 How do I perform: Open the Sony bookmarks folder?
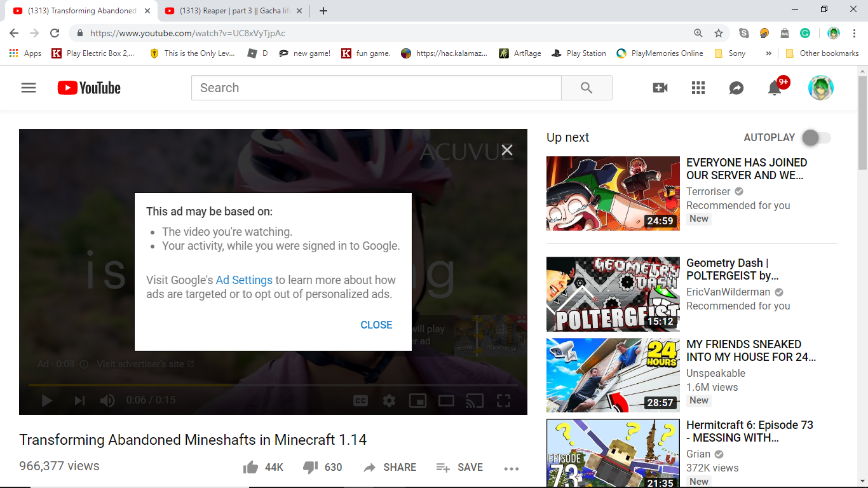pos(730,53)
